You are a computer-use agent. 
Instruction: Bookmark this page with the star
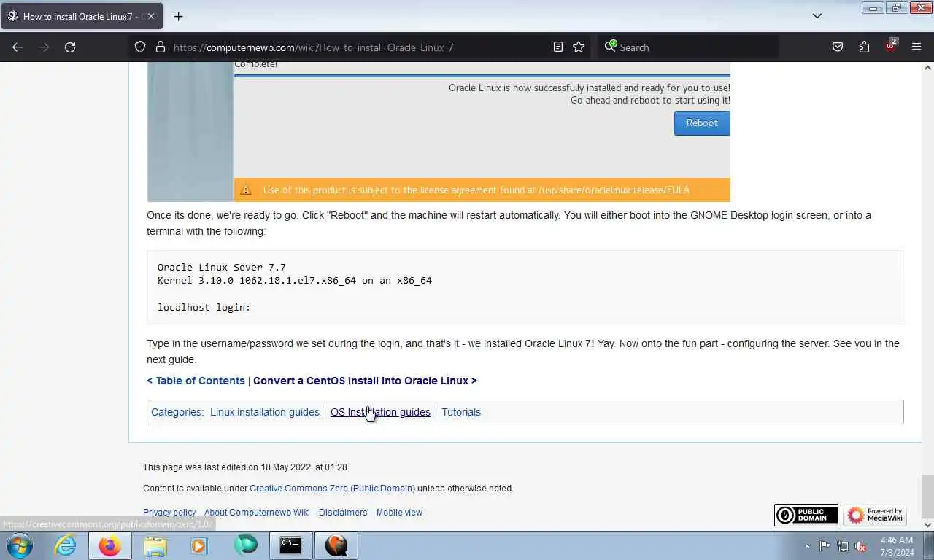point(579,47)
